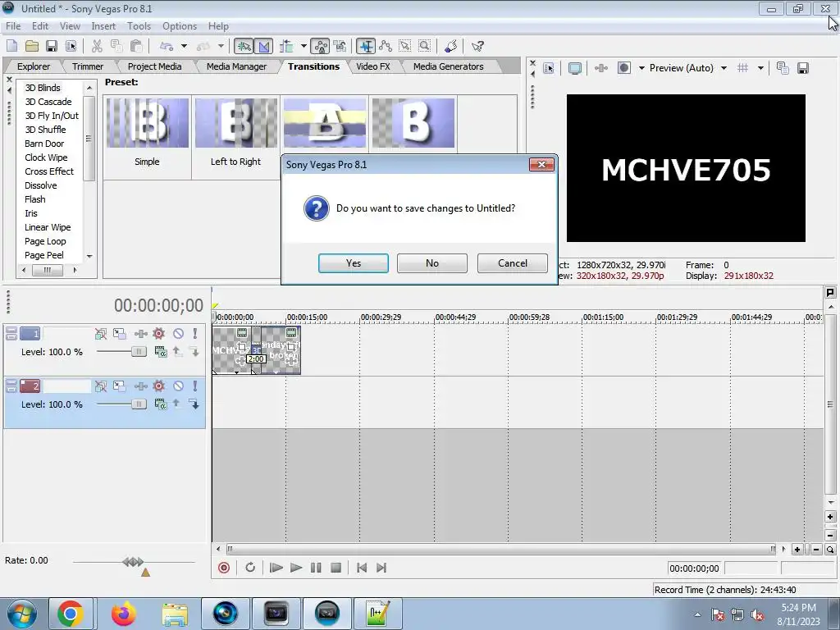Toggle Preview on External Monitor icon
This screenshot has height=630, width=840.
coord(575,68)
